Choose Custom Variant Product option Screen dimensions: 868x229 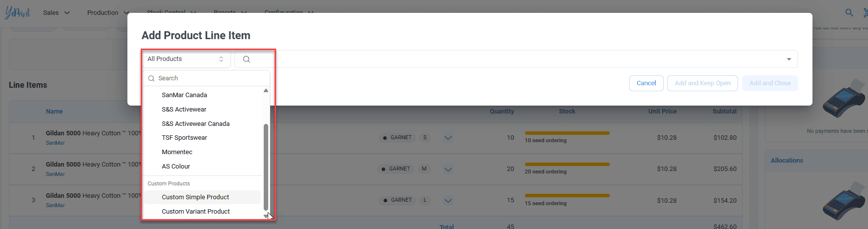click(x=196, y=212)
